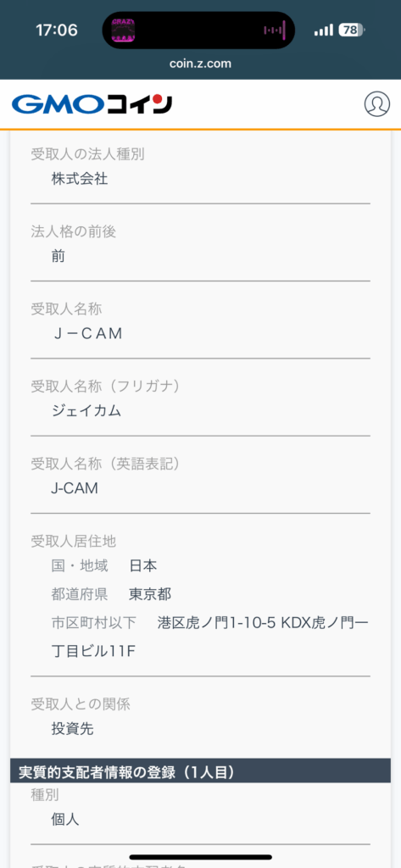
Task: Tap the audio waveform indicator in Dynamic Island
Action: 275,30
